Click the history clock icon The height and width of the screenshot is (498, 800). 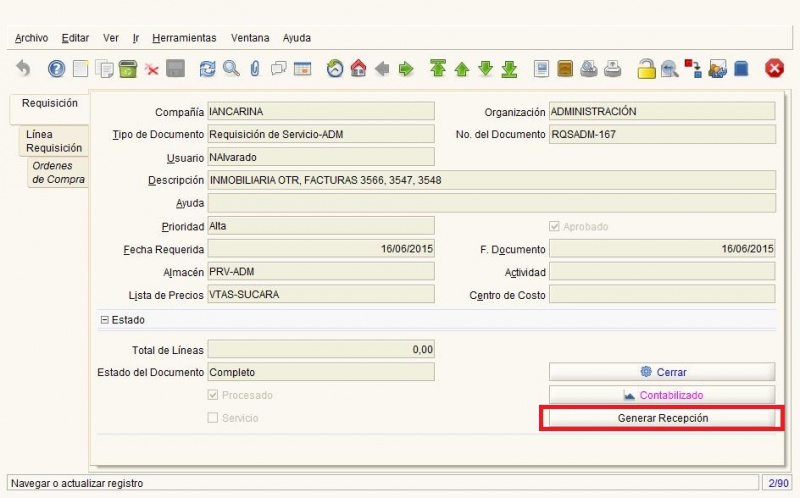[335, 69]
